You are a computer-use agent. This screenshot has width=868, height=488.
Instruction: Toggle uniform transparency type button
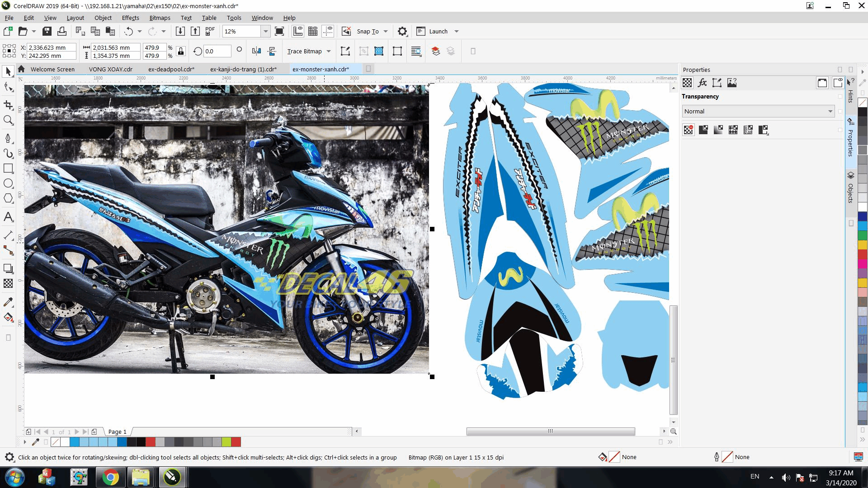pyautogui.click(x=703, y=130)
